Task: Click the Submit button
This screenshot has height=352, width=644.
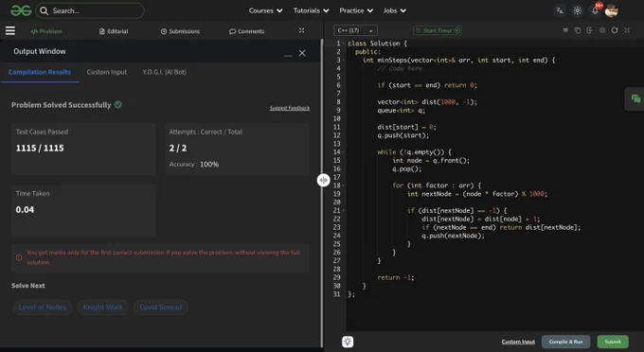Action: [613, 342]
